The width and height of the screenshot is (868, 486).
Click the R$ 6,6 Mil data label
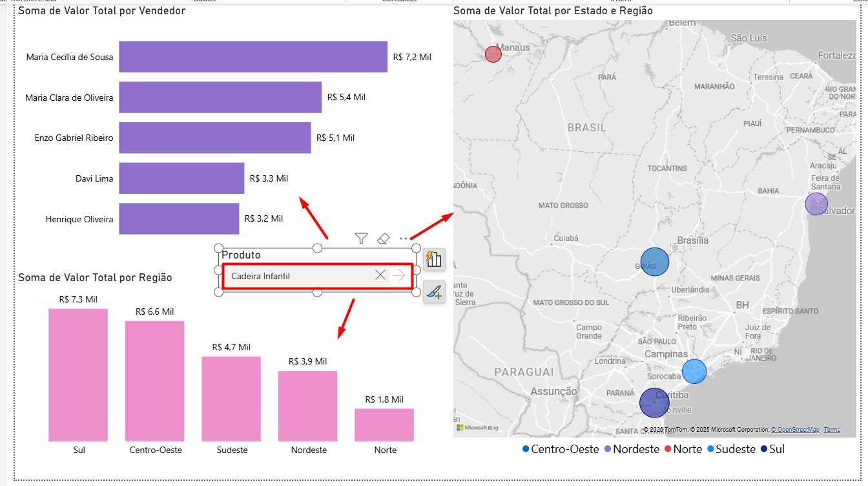[x=155, y=312]
